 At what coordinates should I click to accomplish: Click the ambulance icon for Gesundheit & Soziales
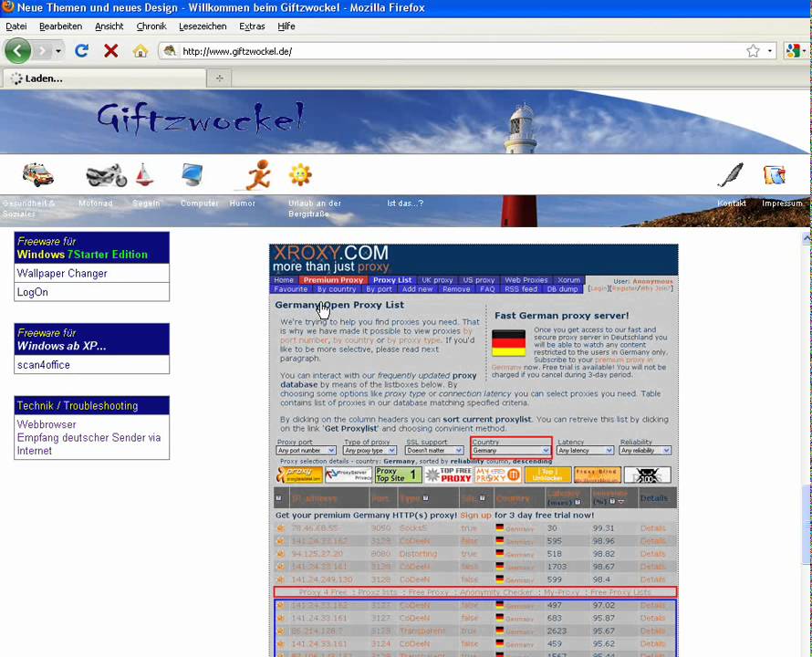(x=37, y=174)
